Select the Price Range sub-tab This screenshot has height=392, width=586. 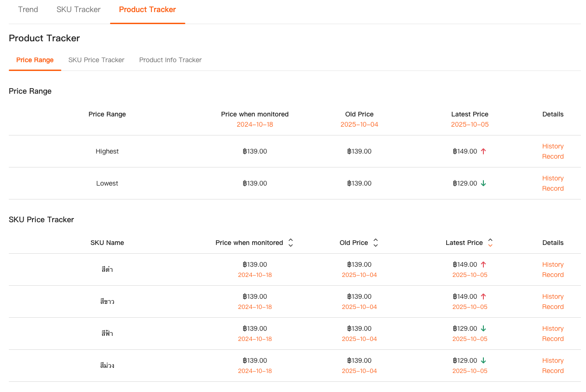pyautogui.click(x=35, y=60)
